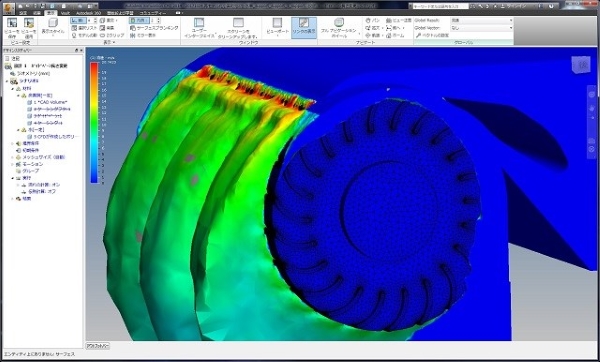
Task: Select the パン (Pan) navigation tool
Action: (x=372, y=20)
